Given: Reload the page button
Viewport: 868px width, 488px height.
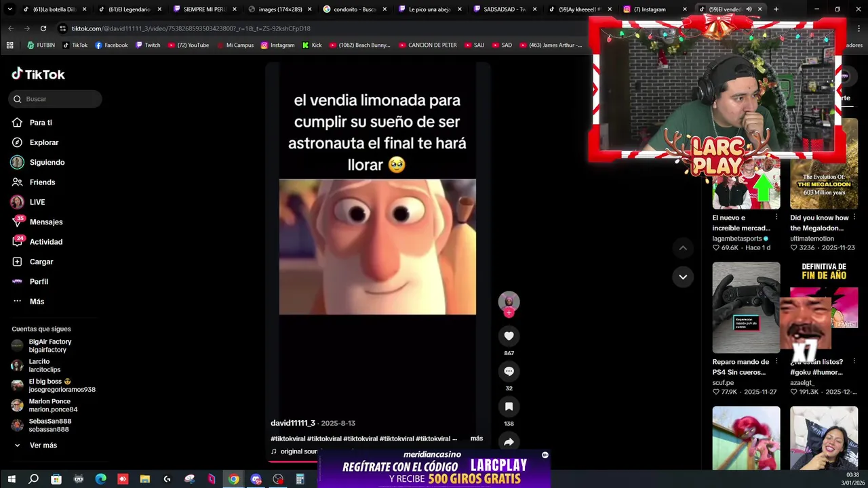Looking at the screenshot, I should coord(43,28).
